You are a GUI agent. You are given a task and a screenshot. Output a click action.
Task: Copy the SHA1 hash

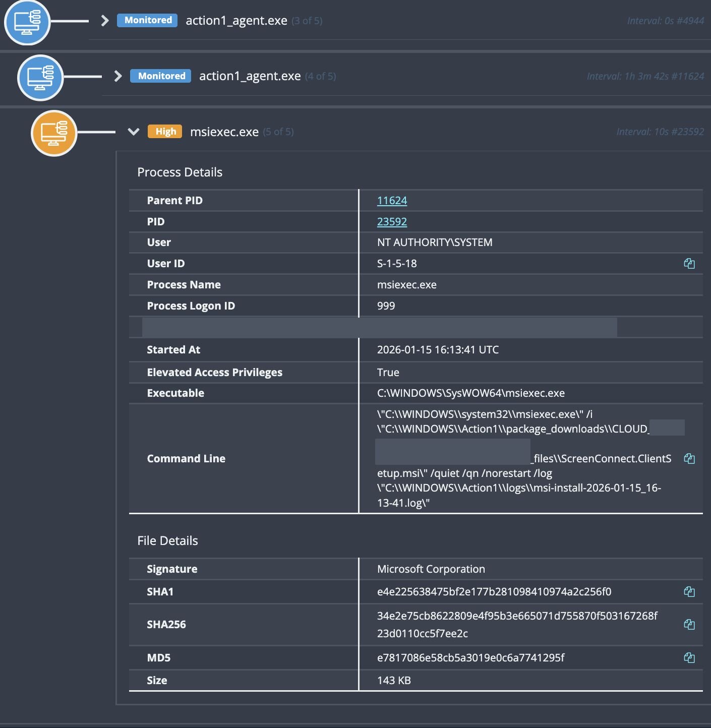(x=689, y=592)
